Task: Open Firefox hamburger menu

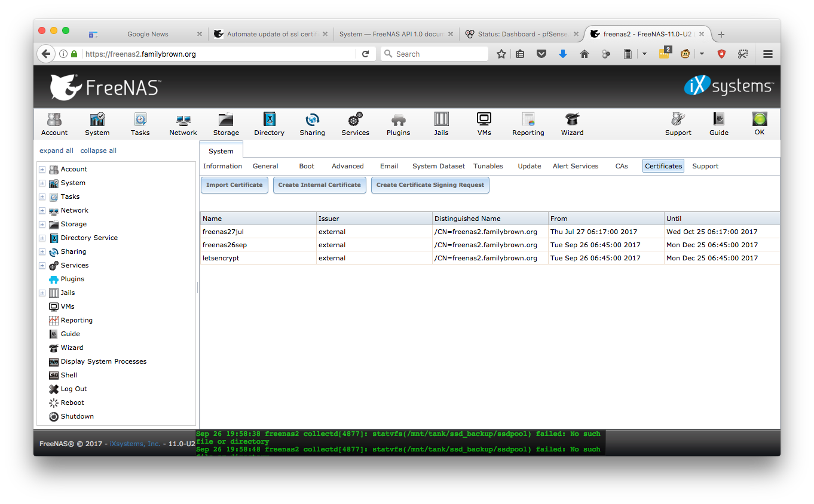Action: coord(768,54)
